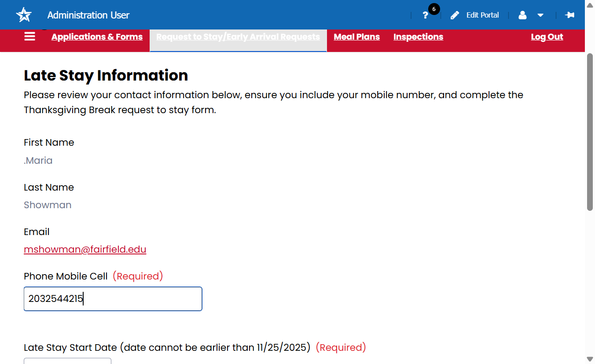Image resolution: width=595 pixels, height=364 pixels.
Task: Click the Late Stay Start Date field
Action: coord(67,361)
